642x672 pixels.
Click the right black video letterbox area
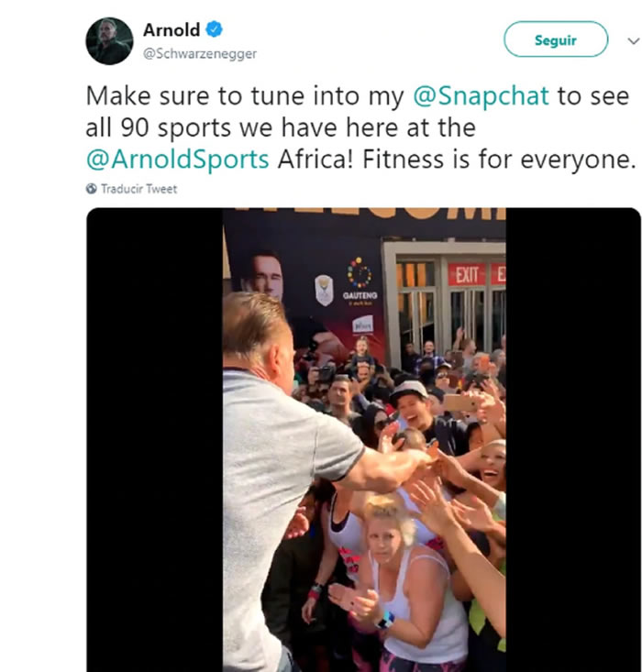tap(573, 440)
